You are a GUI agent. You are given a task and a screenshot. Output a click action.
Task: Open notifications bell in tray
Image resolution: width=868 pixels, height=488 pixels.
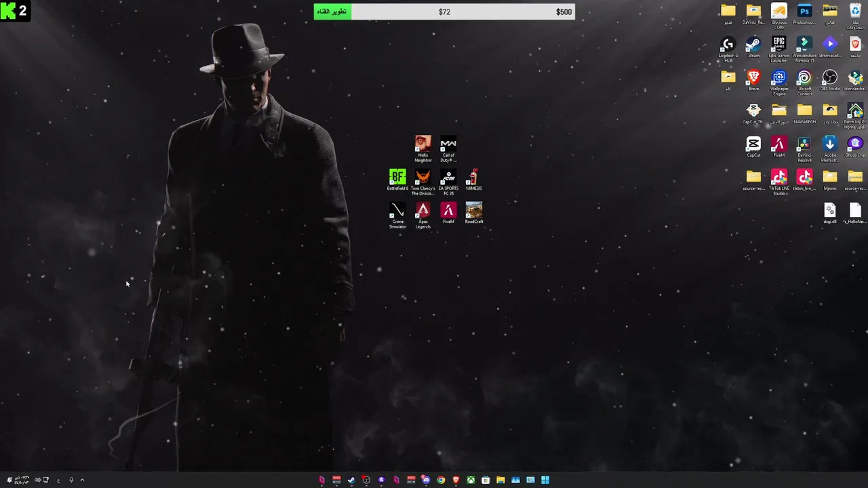[9, 480]
